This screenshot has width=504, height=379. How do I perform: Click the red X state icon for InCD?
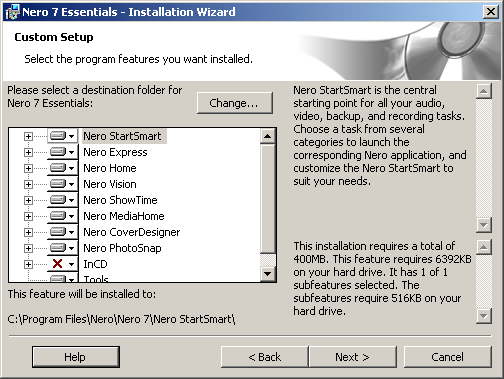click(58, 264)
